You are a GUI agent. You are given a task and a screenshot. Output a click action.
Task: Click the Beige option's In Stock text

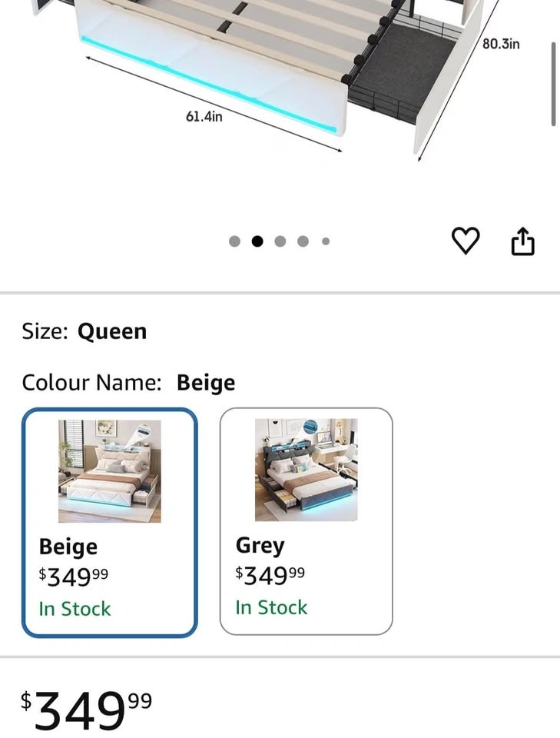point(75,609)
